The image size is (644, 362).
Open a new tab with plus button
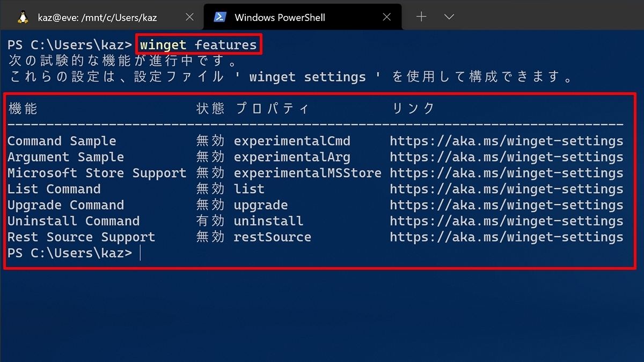coord(421,17)
